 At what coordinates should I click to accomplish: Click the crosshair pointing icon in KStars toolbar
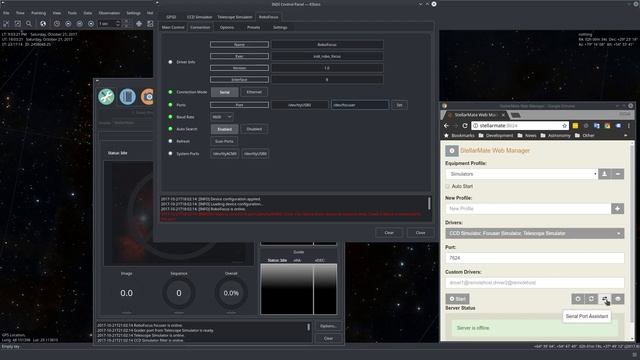pos(139,24)
